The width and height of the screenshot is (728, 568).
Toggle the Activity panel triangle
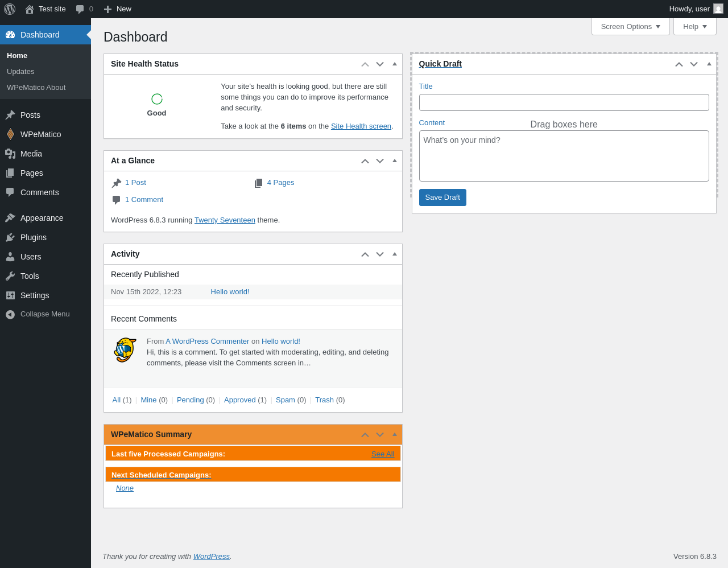tap(395, 254)
